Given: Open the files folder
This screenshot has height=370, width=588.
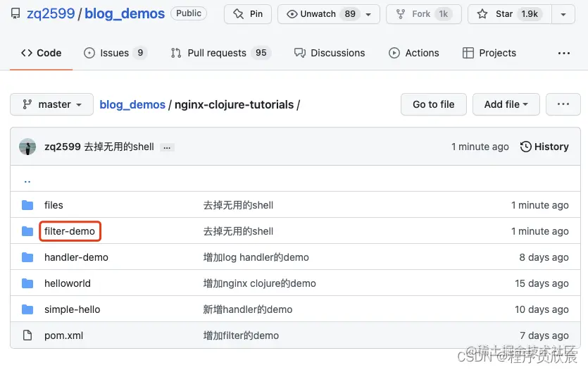Looking at the screenshot, I should pos(54,205).
